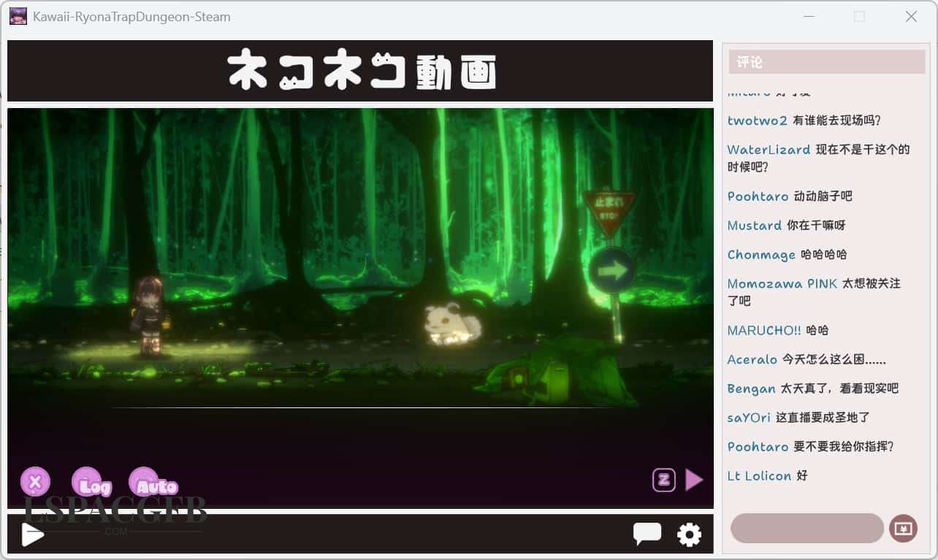Click saYOri's comment username
938x560 pixels.
pos(749,418)
